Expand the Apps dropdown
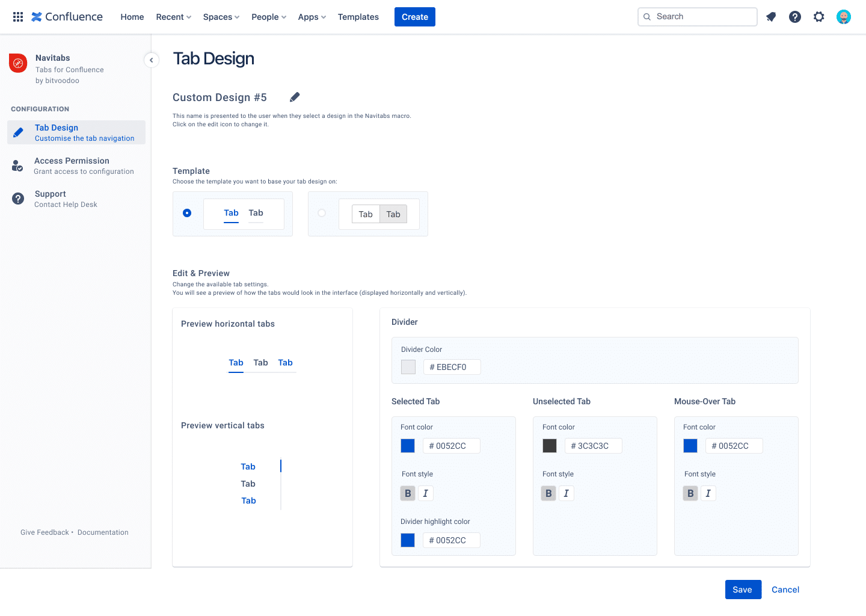This screenshot has height=616, width=866. (x=312, y=16)
